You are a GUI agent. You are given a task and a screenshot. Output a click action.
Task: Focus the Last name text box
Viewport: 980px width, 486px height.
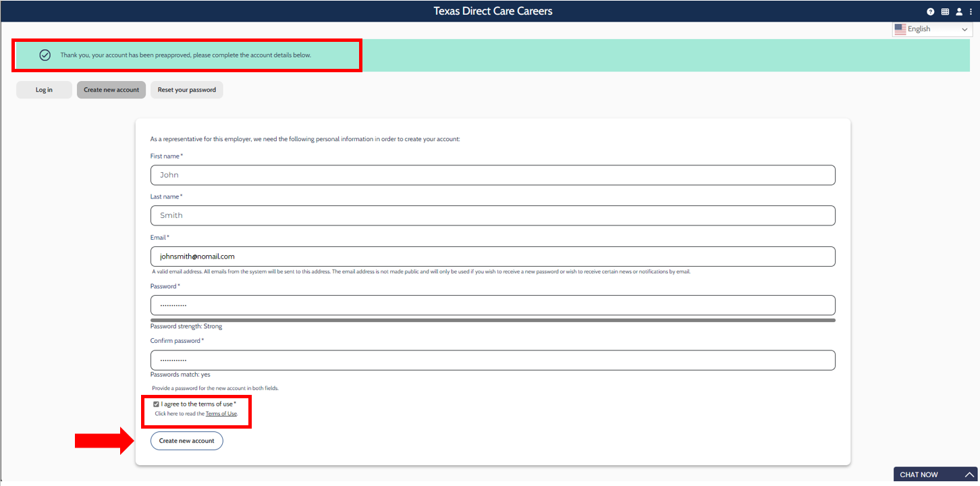[x=493, y=215]
